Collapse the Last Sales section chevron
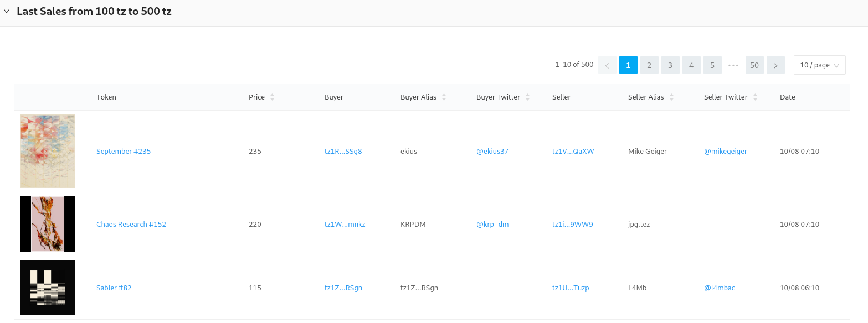The width and height of the screenshot is (868, 323). coord(7,12)
